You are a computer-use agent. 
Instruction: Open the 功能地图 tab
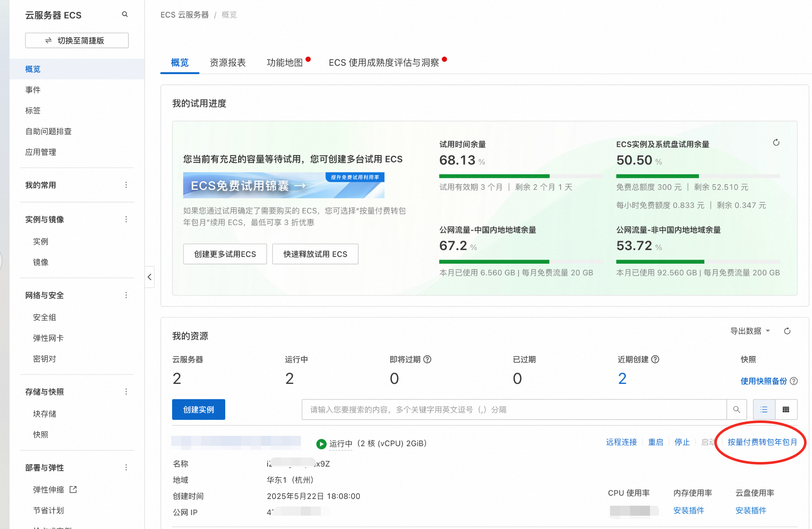(x=285, y=62)
